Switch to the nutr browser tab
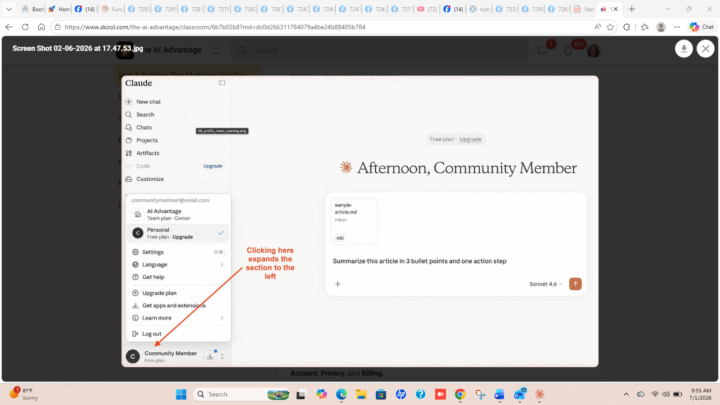Image resolution: width=720 pixels, height=405 pixels. coord(480,9)
